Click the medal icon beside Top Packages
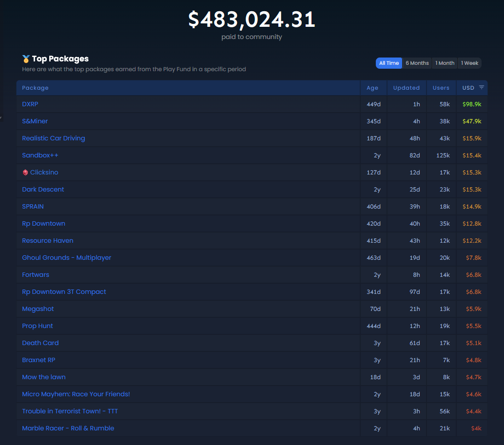The image size is (504, 445). [x=26, y=59]
